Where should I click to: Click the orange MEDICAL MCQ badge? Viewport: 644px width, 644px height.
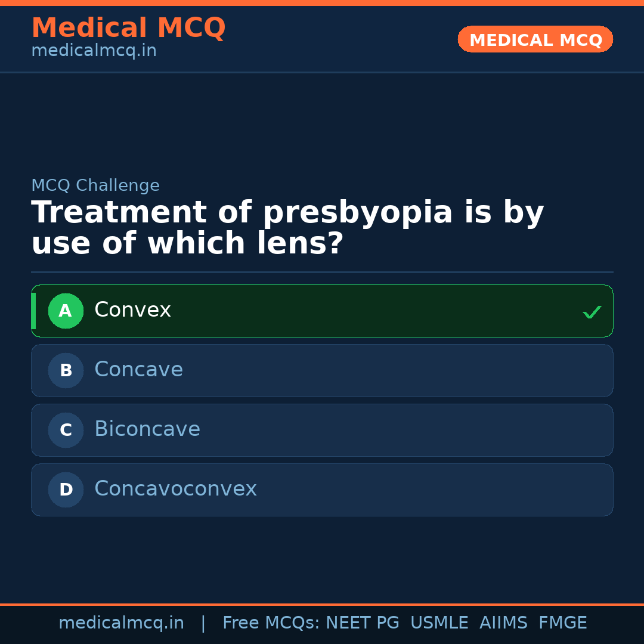point(535,40)
